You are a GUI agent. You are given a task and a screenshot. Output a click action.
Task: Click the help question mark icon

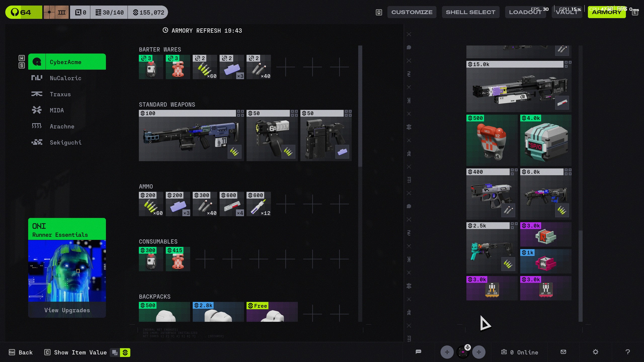pos(628,352)
